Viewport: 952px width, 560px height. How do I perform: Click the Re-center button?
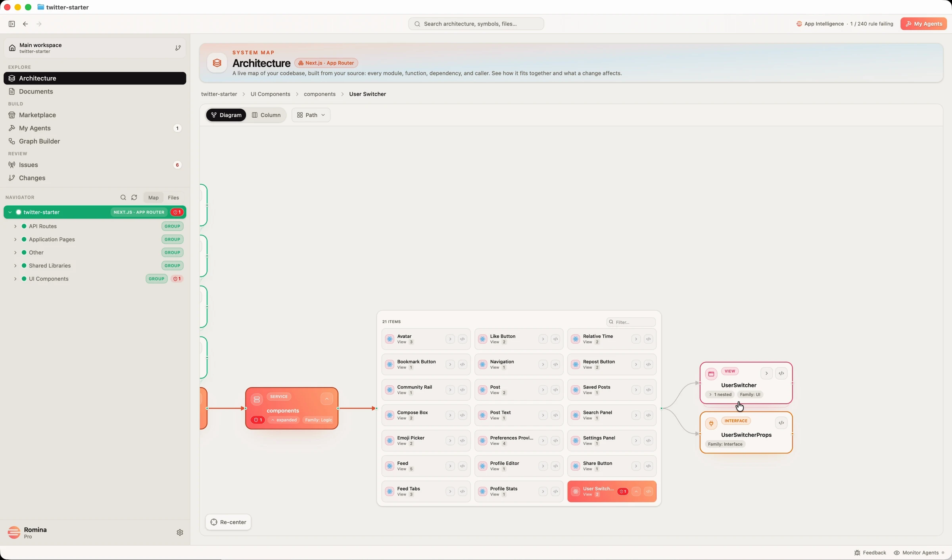click(x=228, y=522)
